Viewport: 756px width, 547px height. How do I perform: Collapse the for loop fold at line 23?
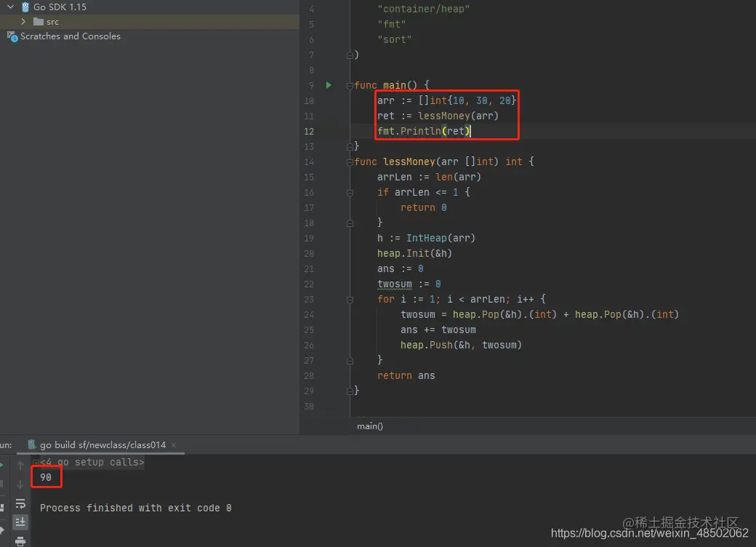click(350, 300)
